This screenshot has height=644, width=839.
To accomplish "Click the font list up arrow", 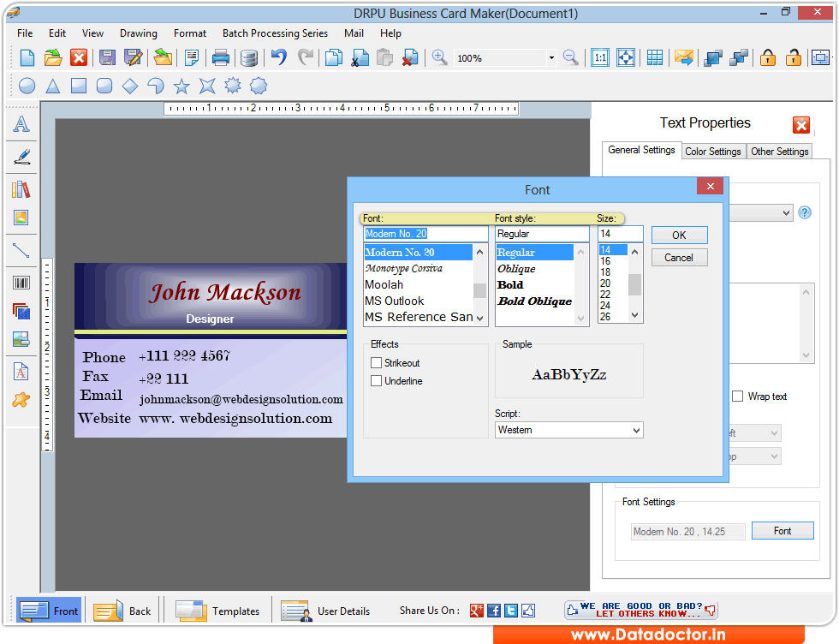I will (x=480, y=252).
